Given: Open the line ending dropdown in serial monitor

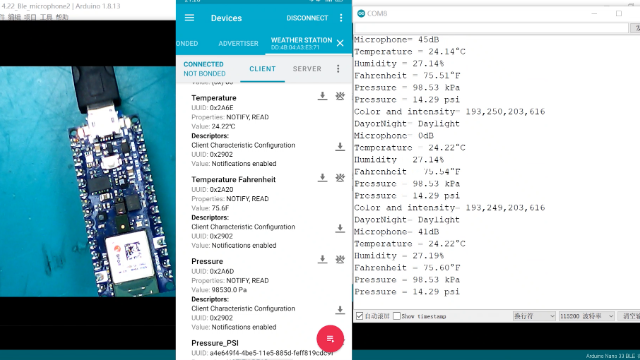Looking at the screenshot, I should point(534,316).
